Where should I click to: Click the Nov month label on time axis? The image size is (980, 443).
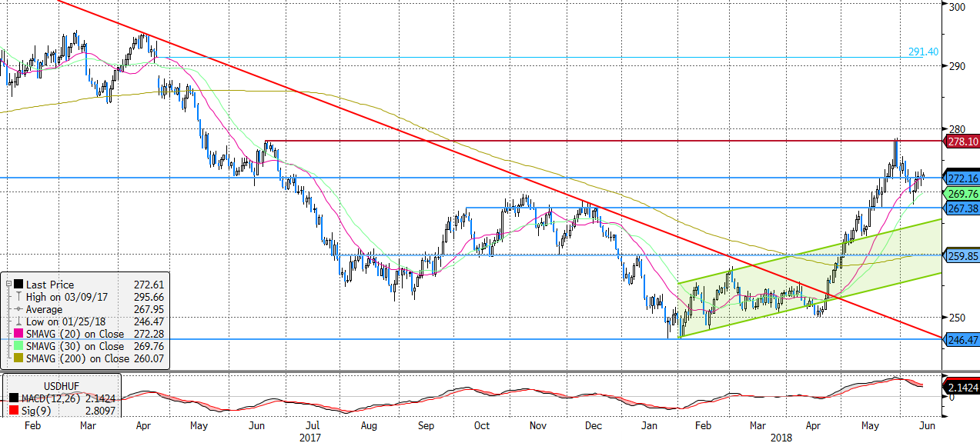point(538,425)
